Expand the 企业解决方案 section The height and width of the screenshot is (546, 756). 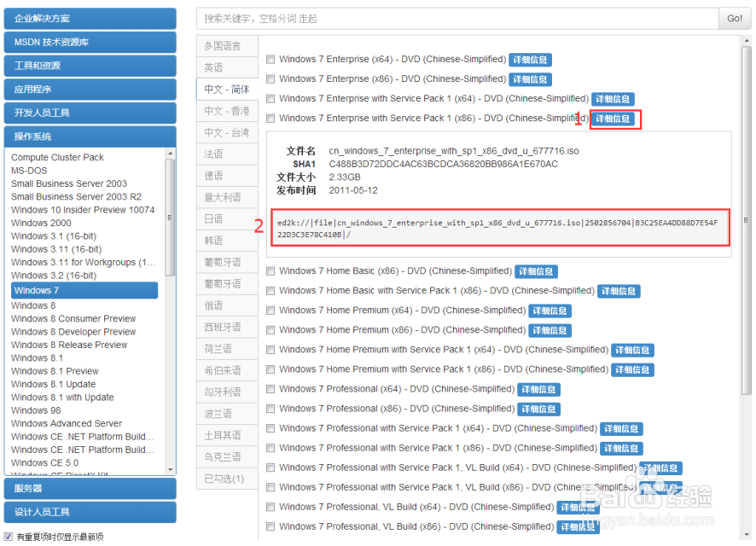90,18
